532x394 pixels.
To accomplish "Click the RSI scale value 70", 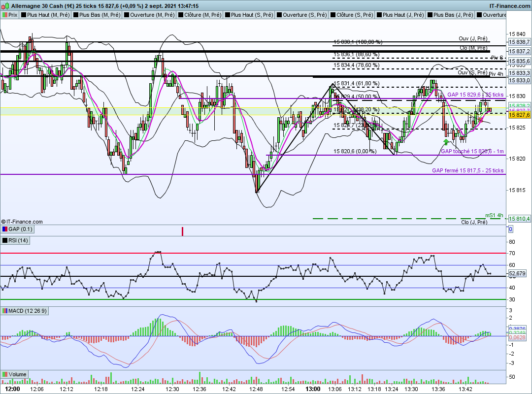I will click(x=512, y=253).
